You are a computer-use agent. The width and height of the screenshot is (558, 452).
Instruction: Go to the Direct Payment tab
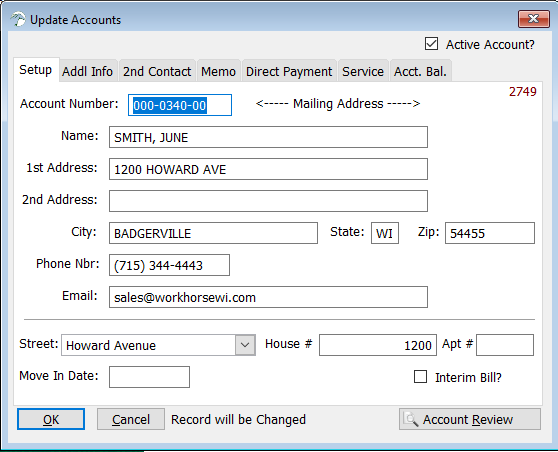[289, 71]
